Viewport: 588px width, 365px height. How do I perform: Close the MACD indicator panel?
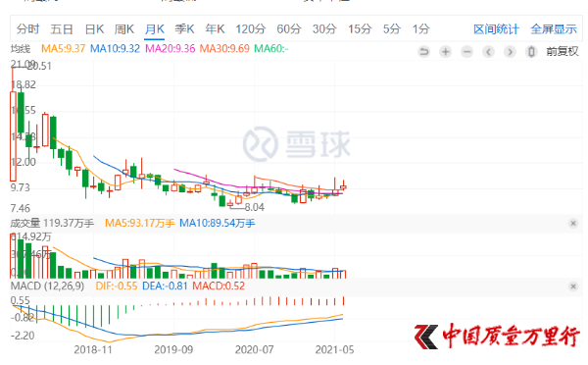[573, 287]
